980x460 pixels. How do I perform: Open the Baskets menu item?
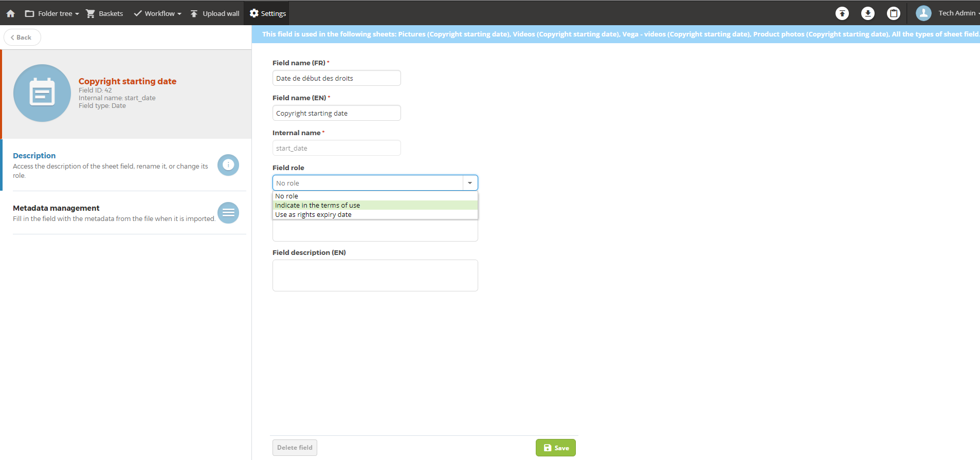pos(104,13)
